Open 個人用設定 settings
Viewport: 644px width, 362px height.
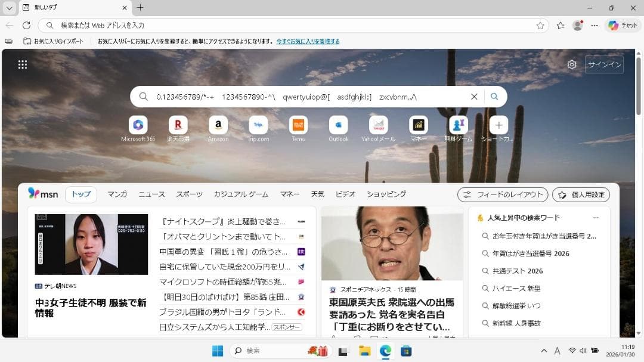(x=580, y=194)
